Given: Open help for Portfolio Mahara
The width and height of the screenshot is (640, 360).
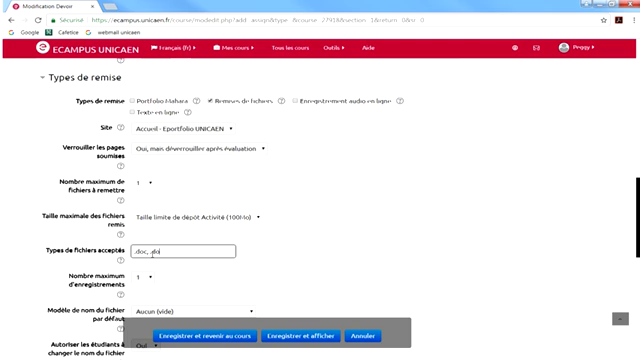Looking at the screenshot, I should coord(196,101).
